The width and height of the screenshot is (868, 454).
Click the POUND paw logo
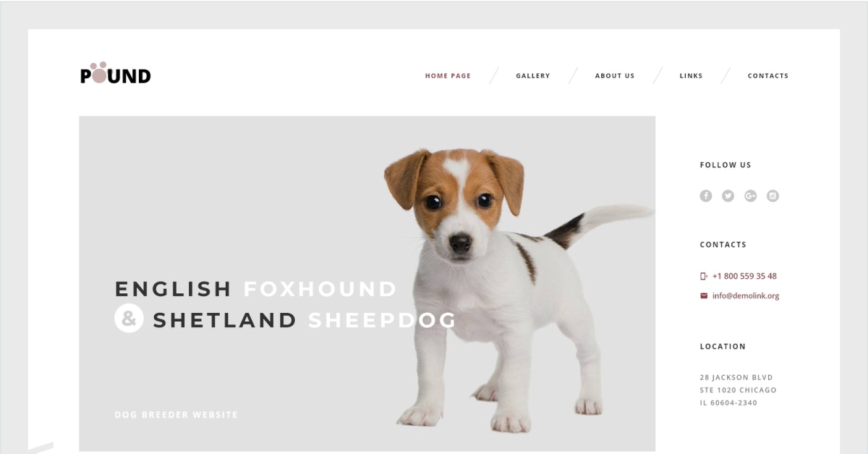(116, 73)
